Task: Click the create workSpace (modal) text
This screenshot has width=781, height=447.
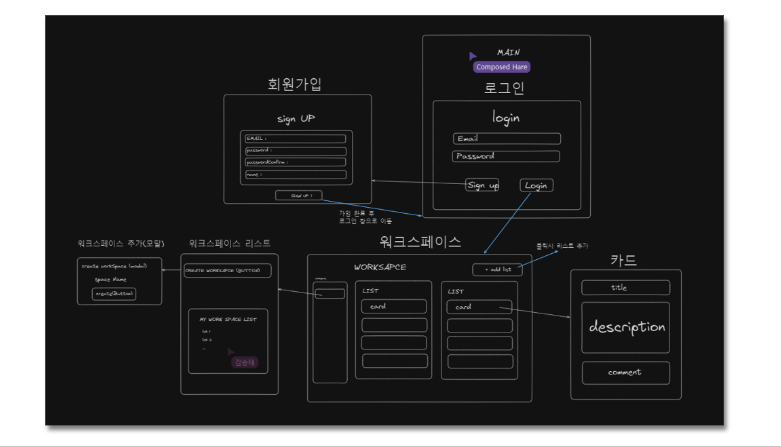Action: click(114, 266)
